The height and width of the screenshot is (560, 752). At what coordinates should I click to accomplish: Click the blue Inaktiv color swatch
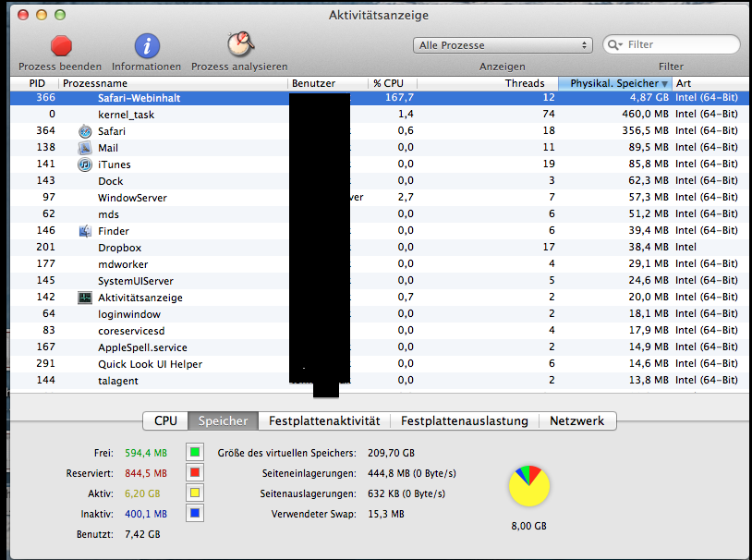pos(195,514)
